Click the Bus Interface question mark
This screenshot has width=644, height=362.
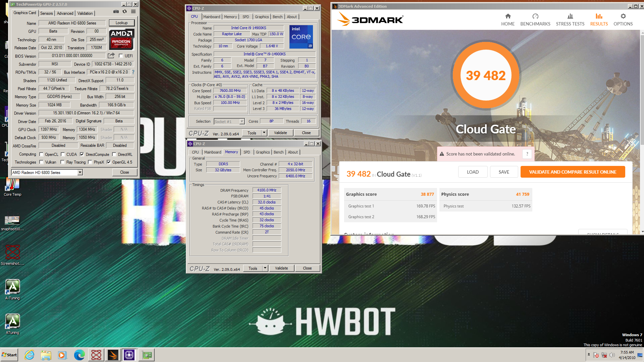pos(133,72)
